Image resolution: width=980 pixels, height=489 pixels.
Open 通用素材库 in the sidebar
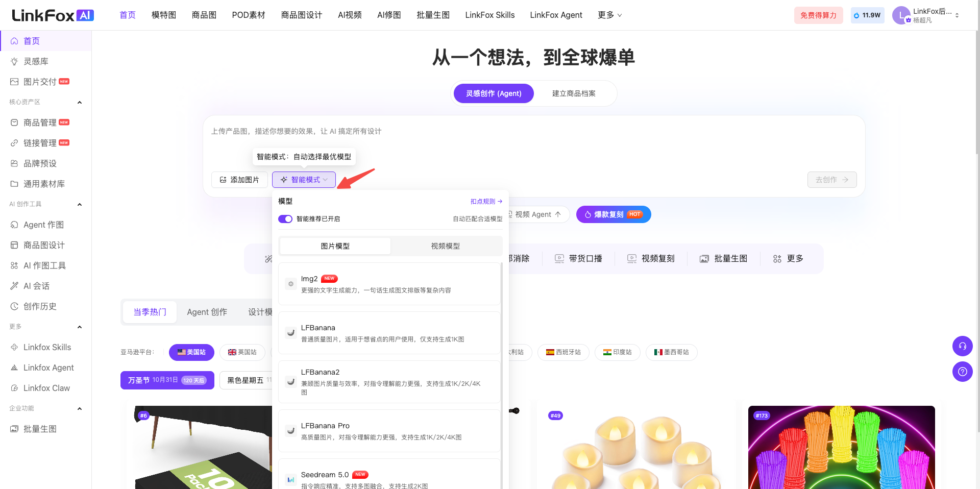(46, 184)
